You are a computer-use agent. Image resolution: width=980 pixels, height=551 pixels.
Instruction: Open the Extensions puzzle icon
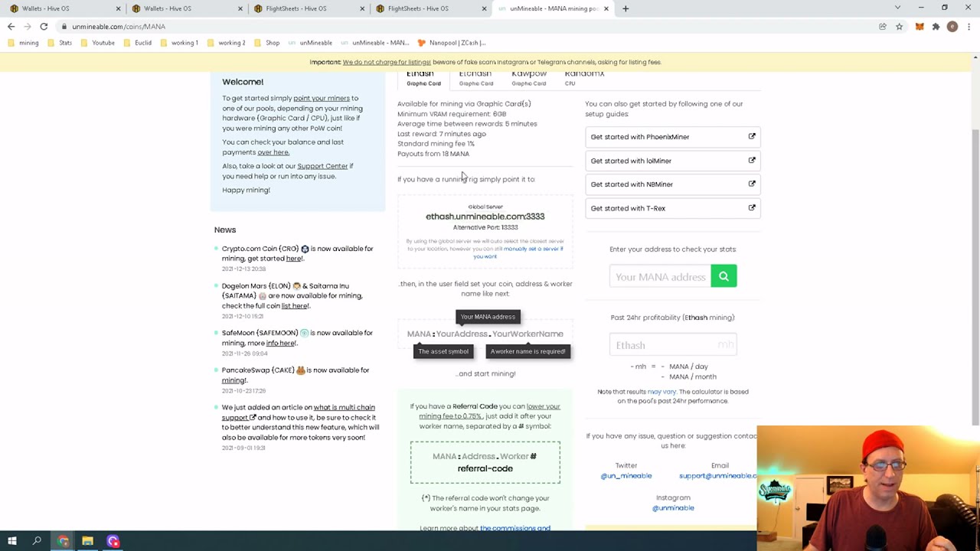[936, 27]
